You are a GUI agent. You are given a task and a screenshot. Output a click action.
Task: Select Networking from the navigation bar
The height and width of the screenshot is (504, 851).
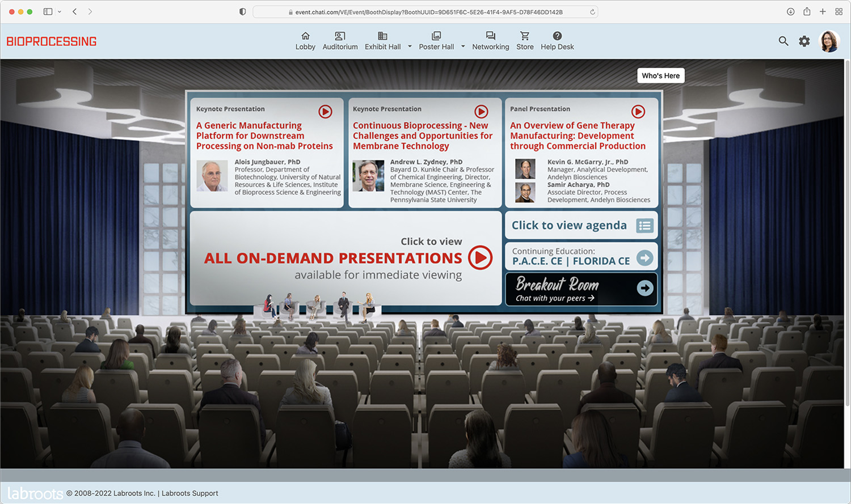(x=490, y=40)
